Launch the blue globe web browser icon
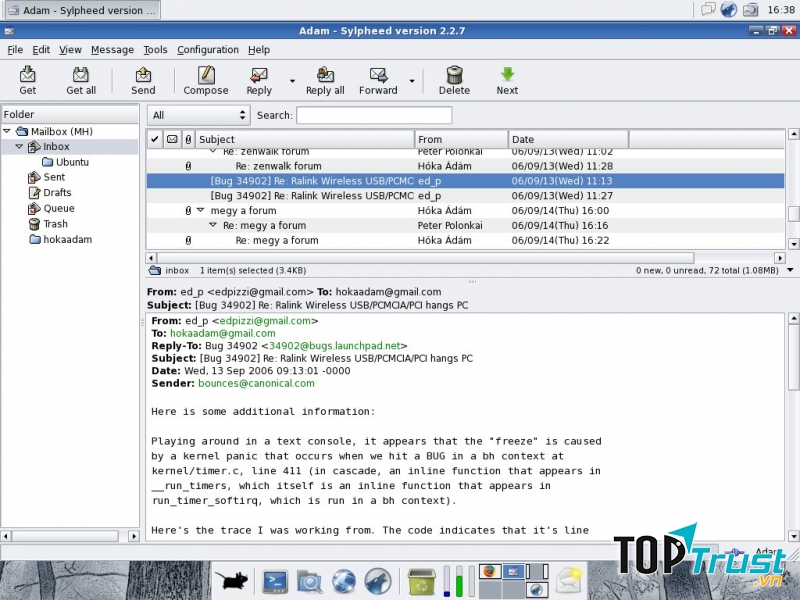Image resolution: width=800 pixels, height=600 pixels. [344, 581]
